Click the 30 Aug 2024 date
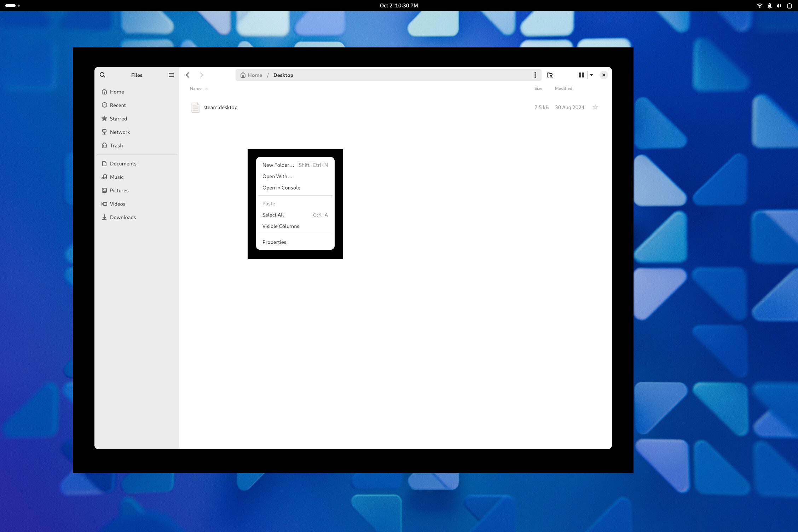 [x=569, y=107]
